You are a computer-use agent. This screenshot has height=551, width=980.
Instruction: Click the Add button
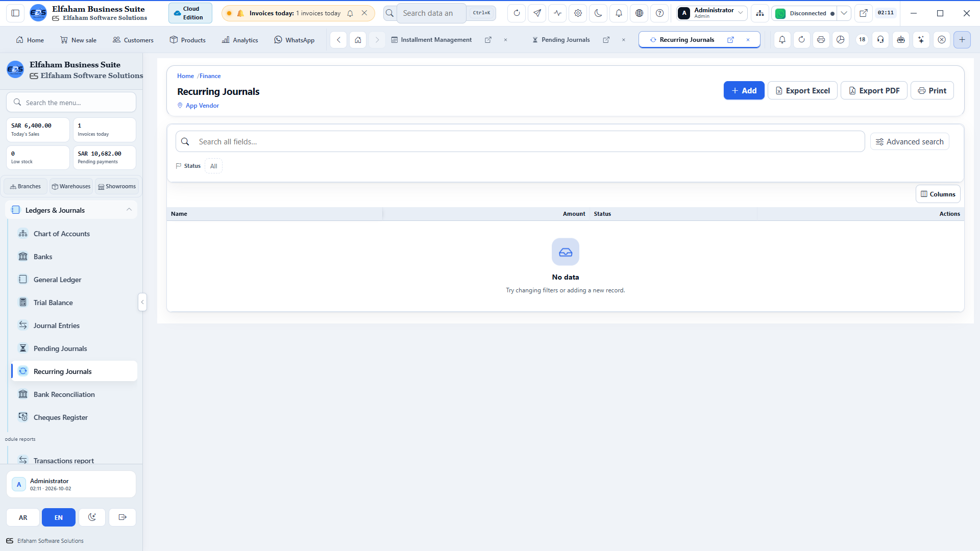[x=744, y=90]
